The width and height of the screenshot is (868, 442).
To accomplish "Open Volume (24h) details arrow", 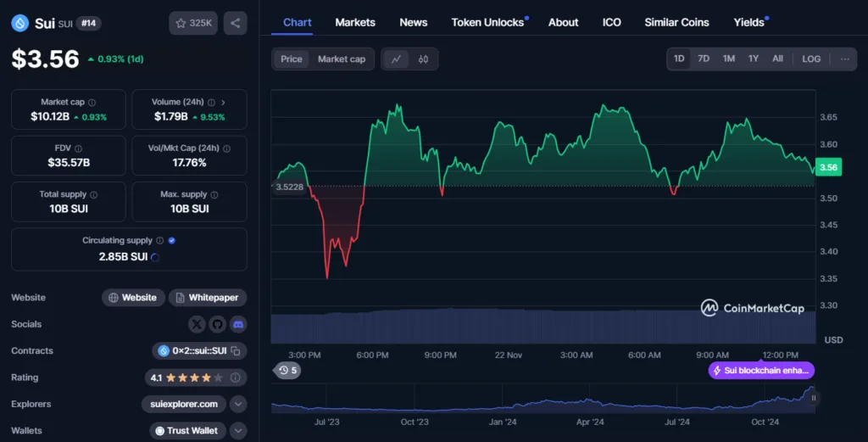I will click(x=223, y=103).
